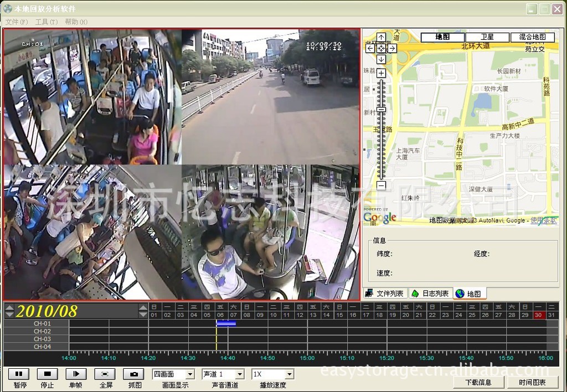Screen dimensions: 567x392
Task: Click the 时间图表 button
Action: click(x=532, y=382)
